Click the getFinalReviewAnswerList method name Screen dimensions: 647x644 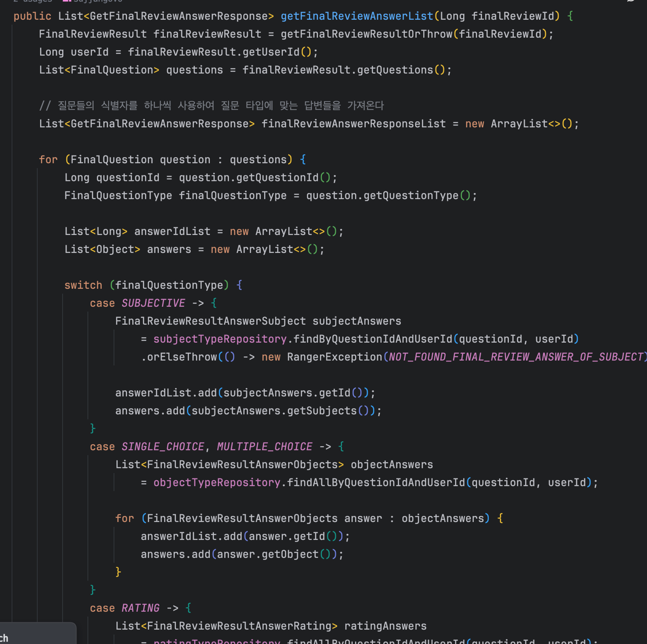coord(356,16)
